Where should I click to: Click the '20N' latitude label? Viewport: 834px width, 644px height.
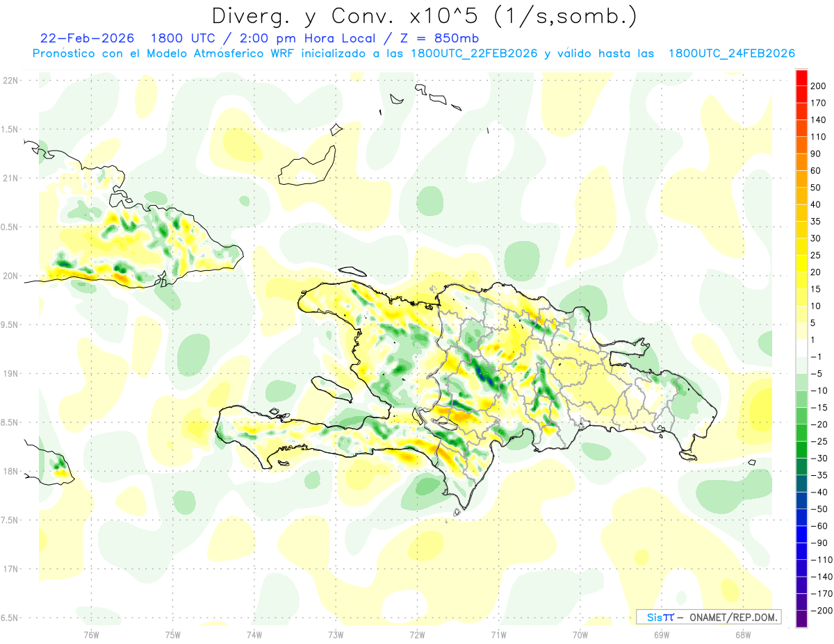pyautogui.click(x=10, y=276)
